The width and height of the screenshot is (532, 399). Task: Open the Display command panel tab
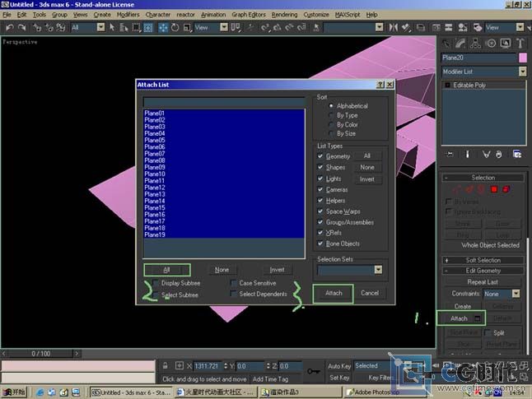click(x=506, y=44)
